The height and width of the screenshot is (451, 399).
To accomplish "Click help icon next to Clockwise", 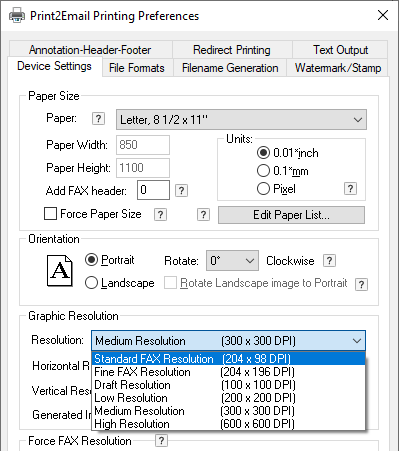I will pos(329,261).
